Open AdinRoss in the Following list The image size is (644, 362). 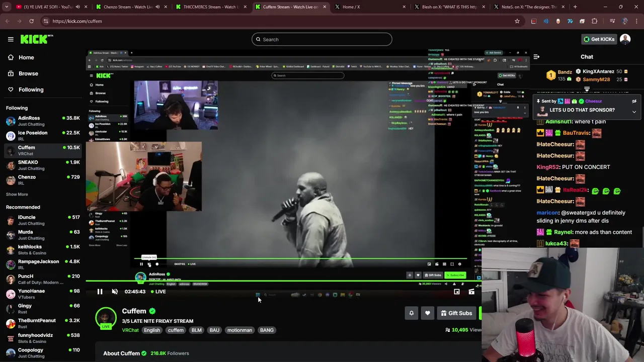43,121
